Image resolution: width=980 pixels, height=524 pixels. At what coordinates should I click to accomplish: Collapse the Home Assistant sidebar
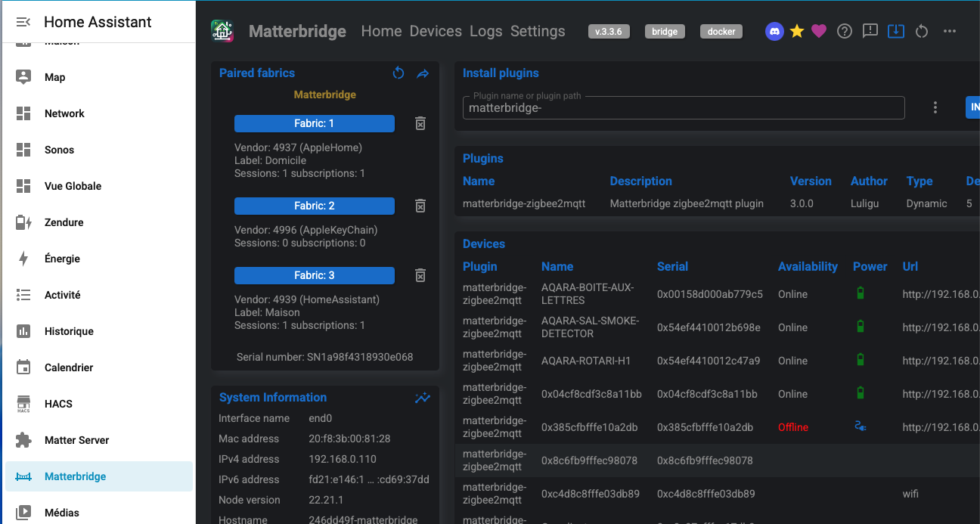(23, 22)
